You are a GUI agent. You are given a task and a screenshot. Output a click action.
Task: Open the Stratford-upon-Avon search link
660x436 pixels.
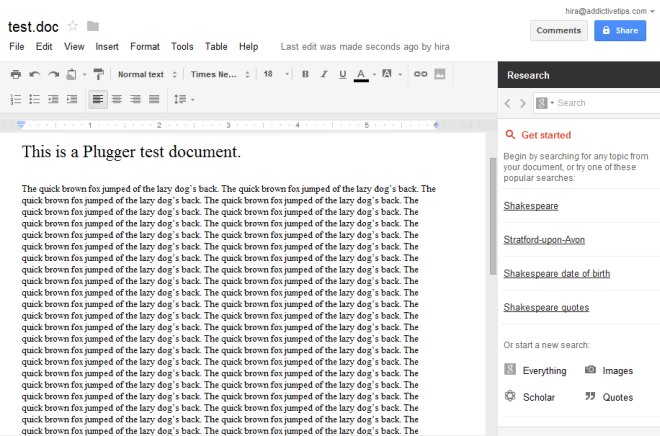coord(544,240)
